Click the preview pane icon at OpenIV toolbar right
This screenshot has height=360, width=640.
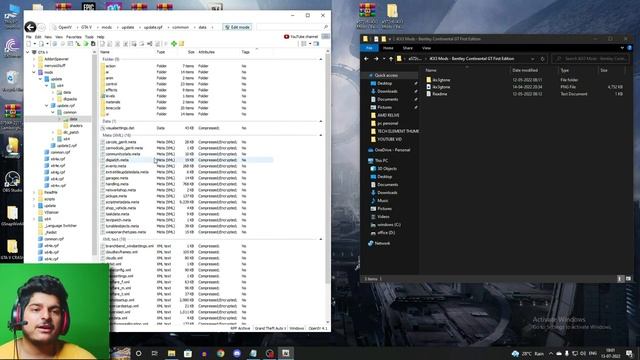[x=316, y=44]
